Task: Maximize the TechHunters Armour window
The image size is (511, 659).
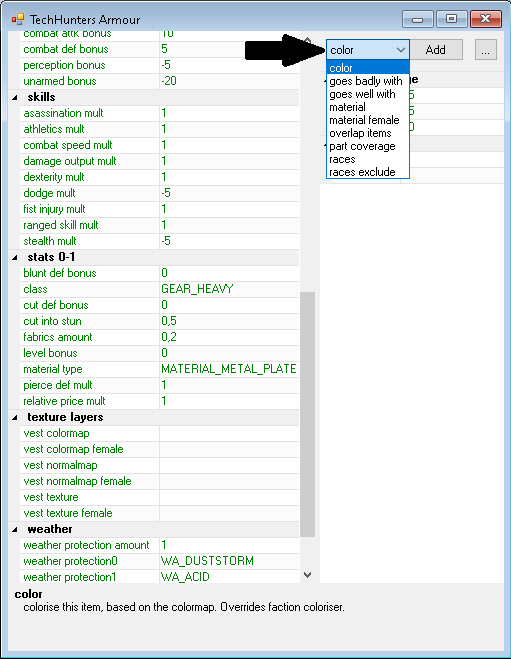Action: pos(452,19)
